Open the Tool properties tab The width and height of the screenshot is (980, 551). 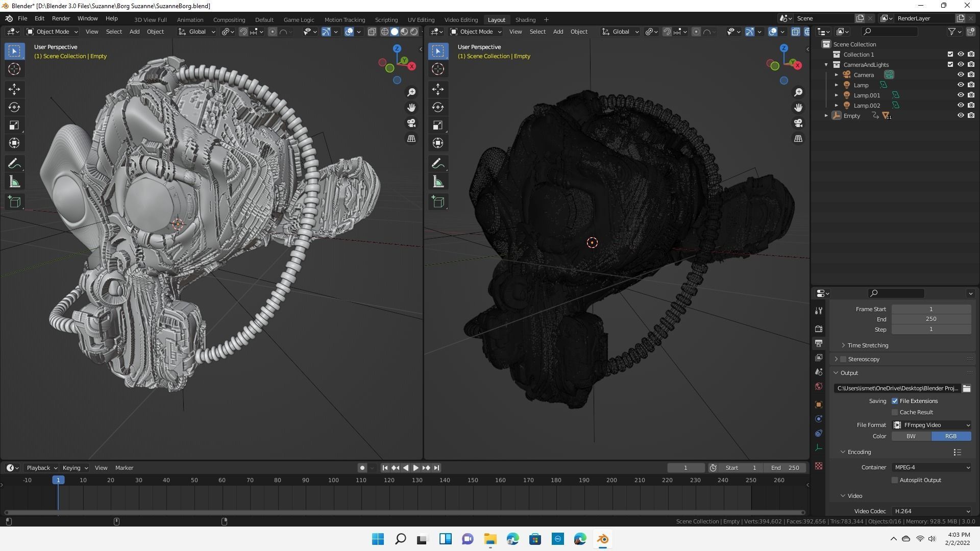[x=819, y=311]
